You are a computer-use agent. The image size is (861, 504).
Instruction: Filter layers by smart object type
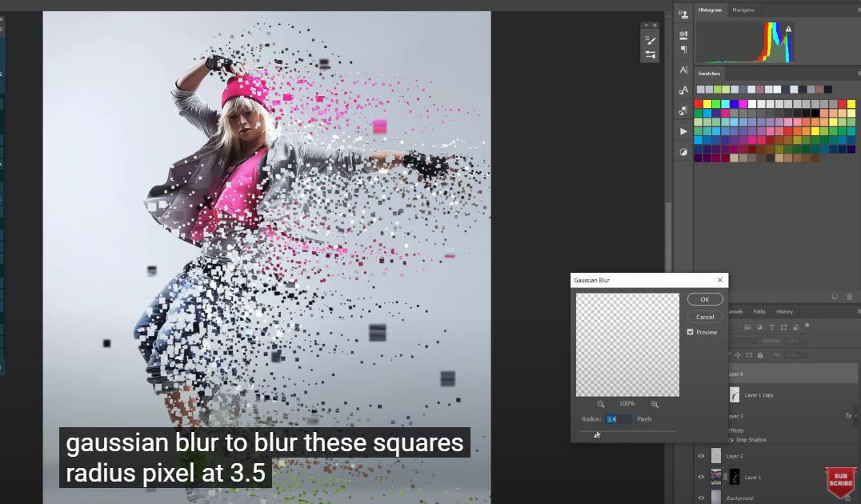795,327
